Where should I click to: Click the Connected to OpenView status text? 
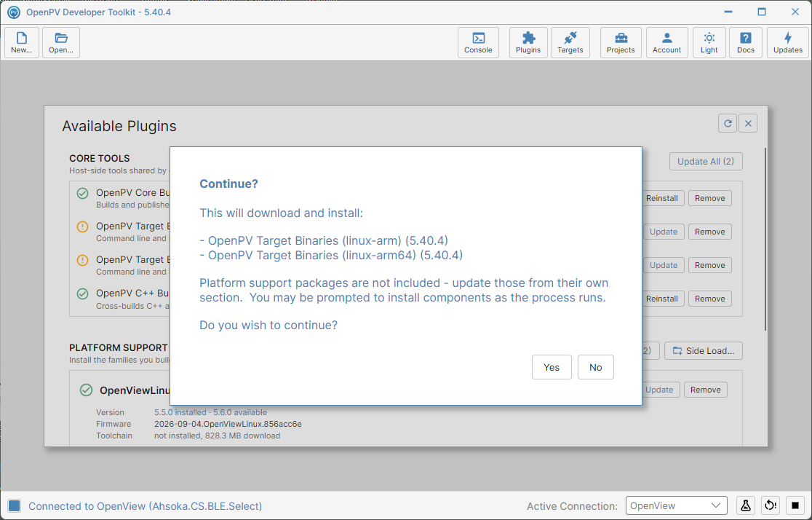145,506
